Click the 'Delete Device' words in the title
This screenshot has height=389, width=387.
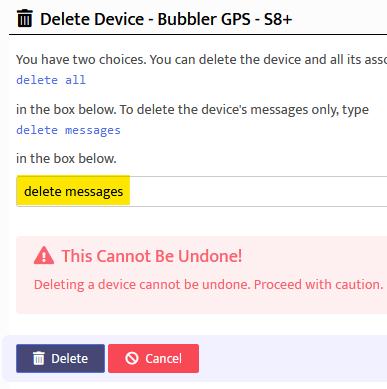(92, 19)
